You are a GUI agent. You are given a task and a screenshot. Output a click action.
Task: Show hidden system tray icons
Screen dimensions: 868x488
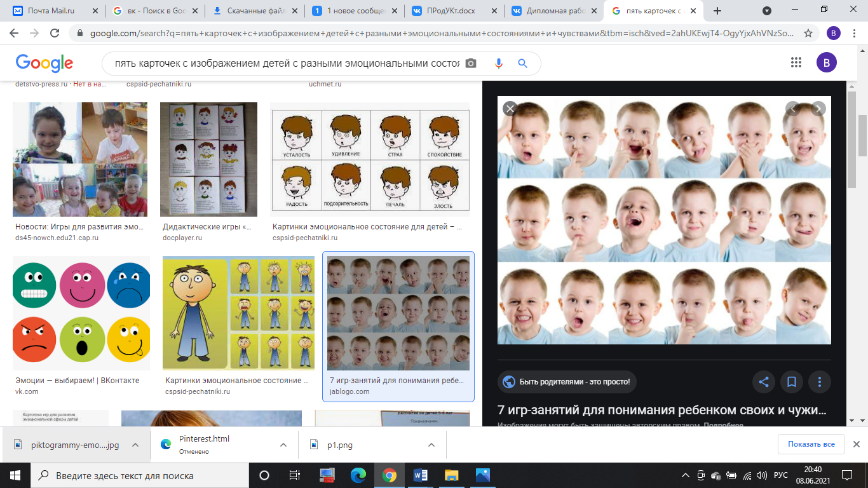[685, 475]
